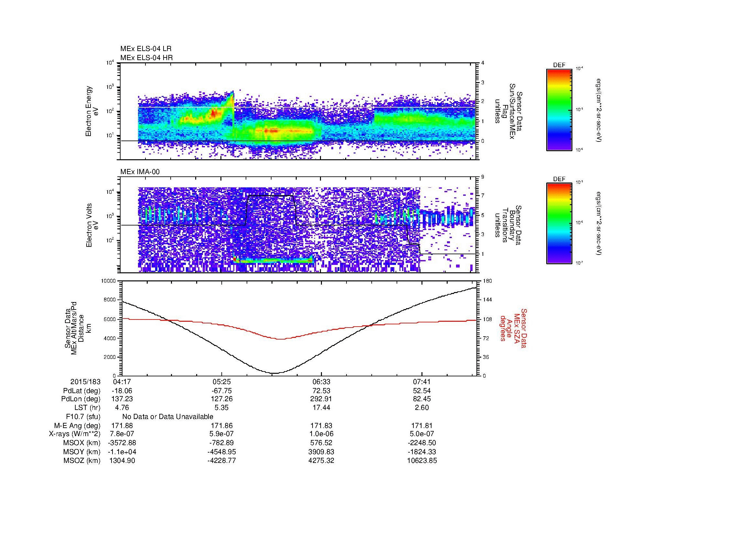Viewport: 756px width, 534px height.
Task: Select the 05:25 time tick label
Action: pyautogui.click(x=222, y=382)
